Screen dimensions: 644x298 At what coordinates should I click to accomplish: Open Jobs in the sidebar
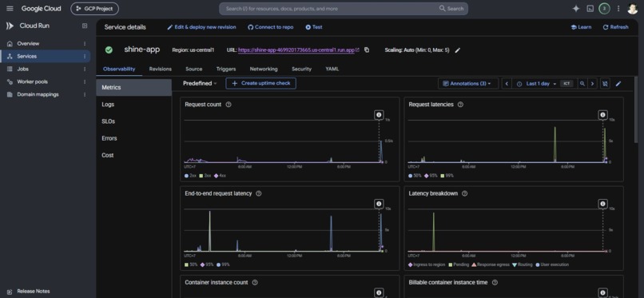pos(22,69)
